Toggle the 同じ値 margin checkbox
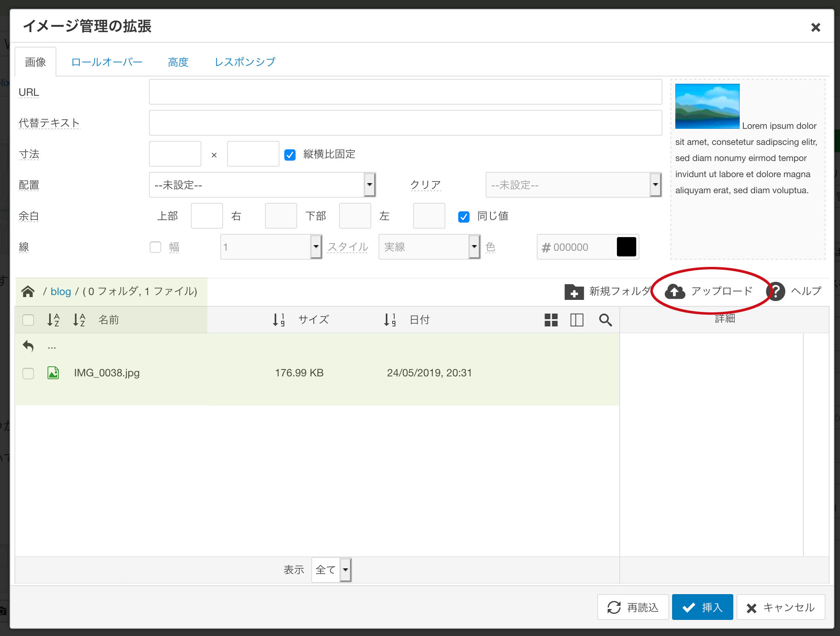The width and height of the screenshot is (840, 636). (x=463, y=217)
